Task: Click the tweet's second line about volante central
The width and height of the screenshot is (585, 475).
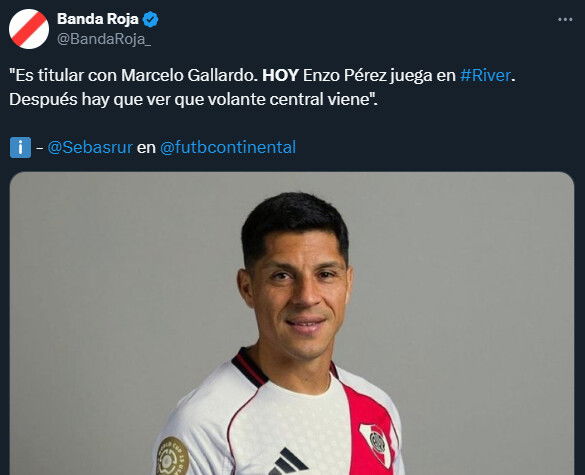Action: coord(193,100)
